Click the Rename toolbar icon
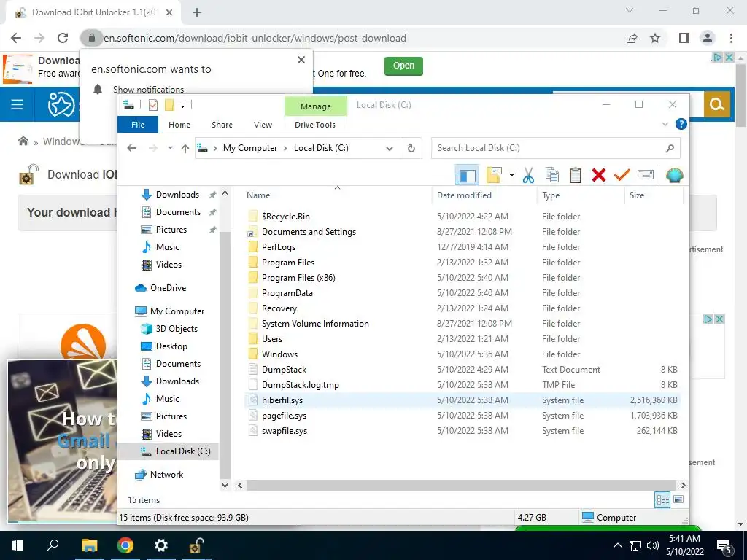This screenshot has width=747, height=560. (645, 175)
